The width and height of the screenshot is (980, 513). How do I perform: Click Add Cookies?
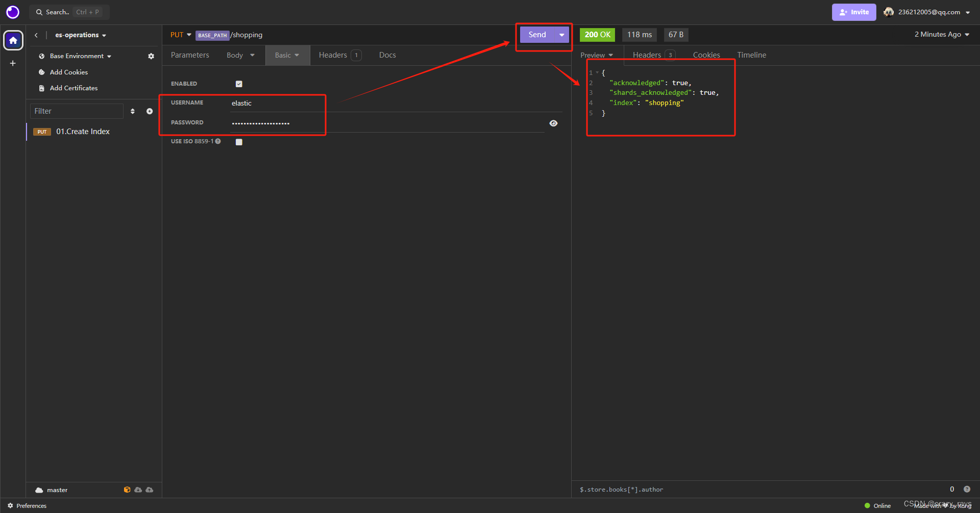click(69, 72)
